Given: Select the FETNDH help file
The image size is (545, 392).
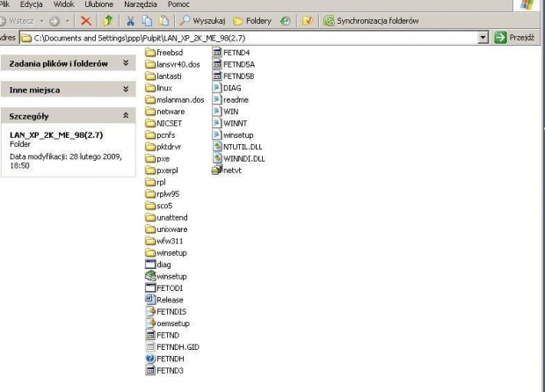Looking at the screenshot, I should click(164, 359).
